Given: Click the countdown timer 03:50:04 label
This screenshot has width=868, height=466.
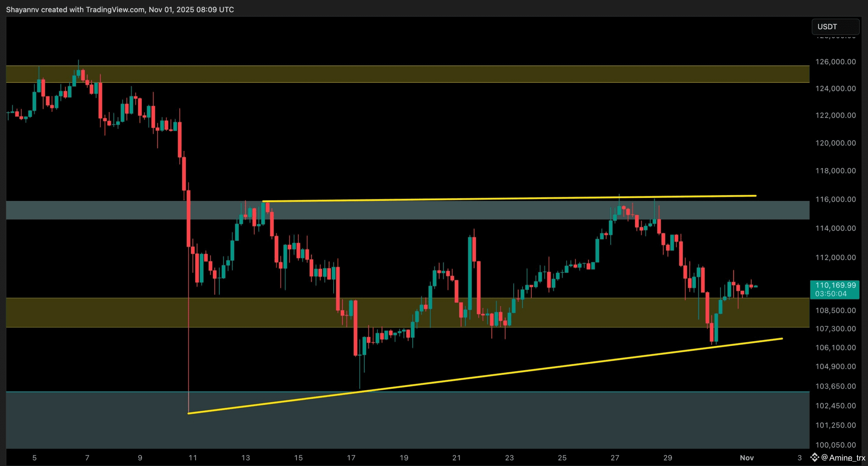Looking at the screenshot, I should coord(831,294).
